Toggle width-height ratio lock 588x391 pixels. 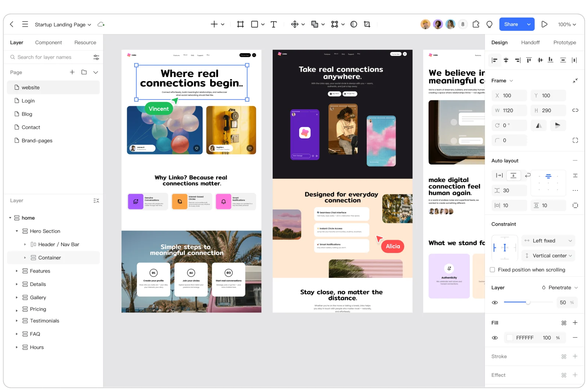pos(575,110)
